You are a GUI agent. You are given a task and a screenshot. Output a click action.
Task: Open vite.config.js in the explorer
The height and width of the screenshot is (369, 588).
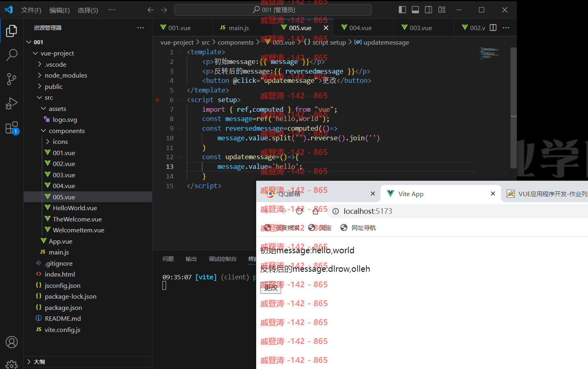(x=88, y=330)
